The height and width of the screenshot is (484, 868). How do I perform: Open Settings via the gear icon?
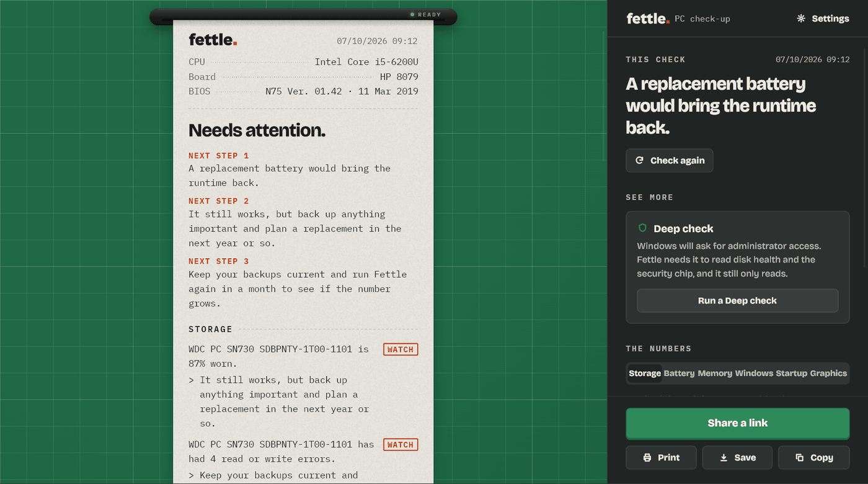pos(801,19)
